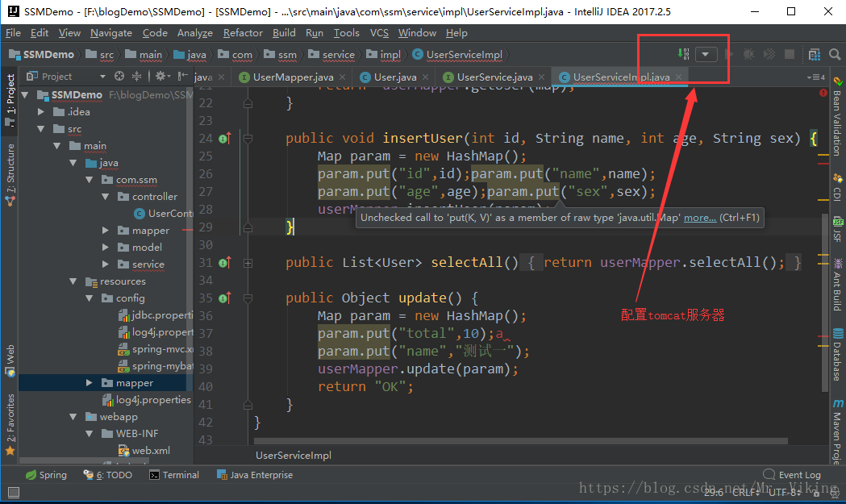Switch to the UserMapper.java tab

click(x=293, y=77)
